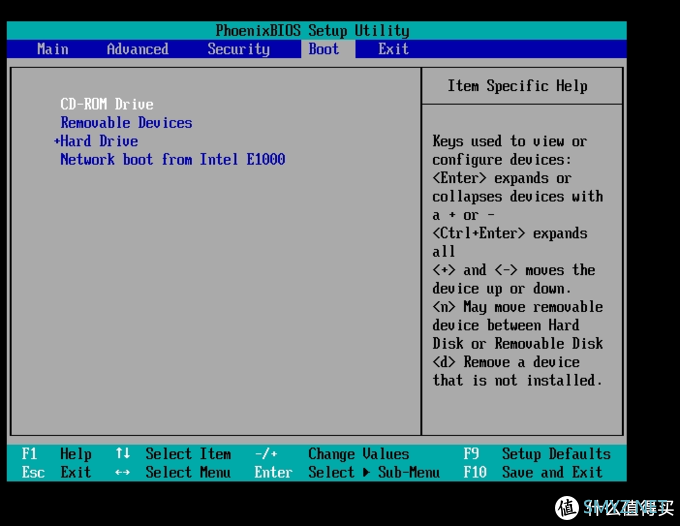Image resolution: width=680 pixels, height=526 pixels.
Task: Select Removable Devices boot entry
Action: point(126,123)
